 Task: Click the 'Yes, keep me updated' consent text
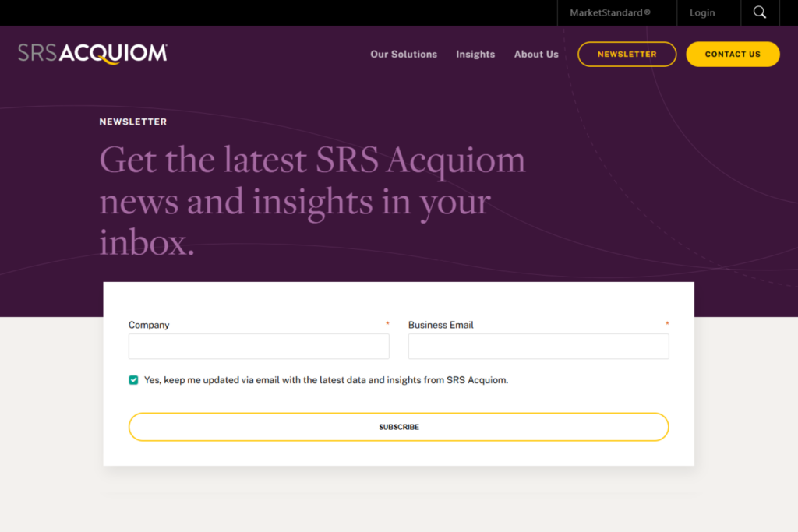[326, 380]
